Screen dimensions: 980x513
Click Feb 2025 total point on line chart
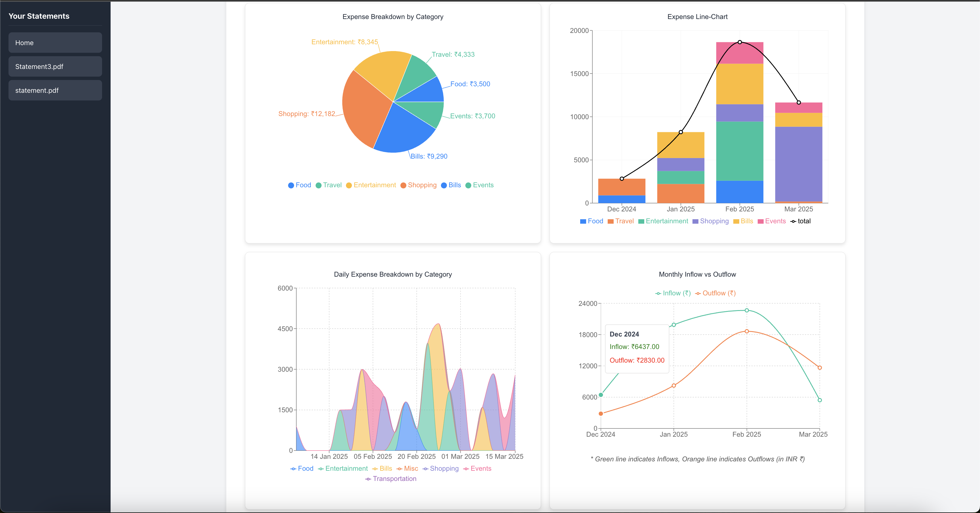[740, 42]
